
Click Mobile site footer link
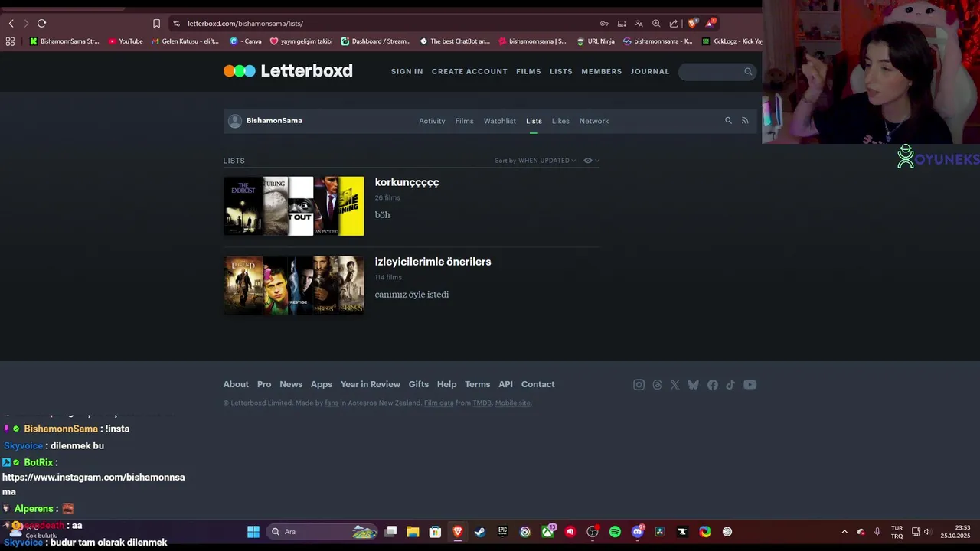(512, 403)
